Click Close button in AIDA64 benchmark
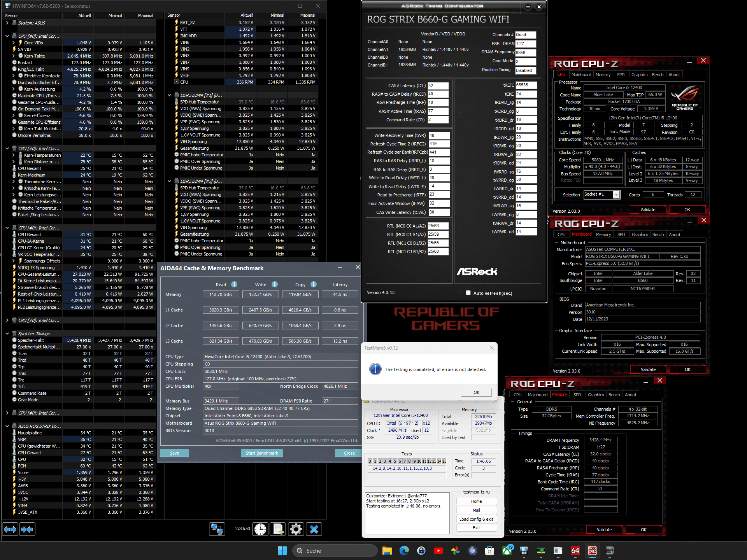Viewport: 747px width, 560px height. [x=349, y=453]
